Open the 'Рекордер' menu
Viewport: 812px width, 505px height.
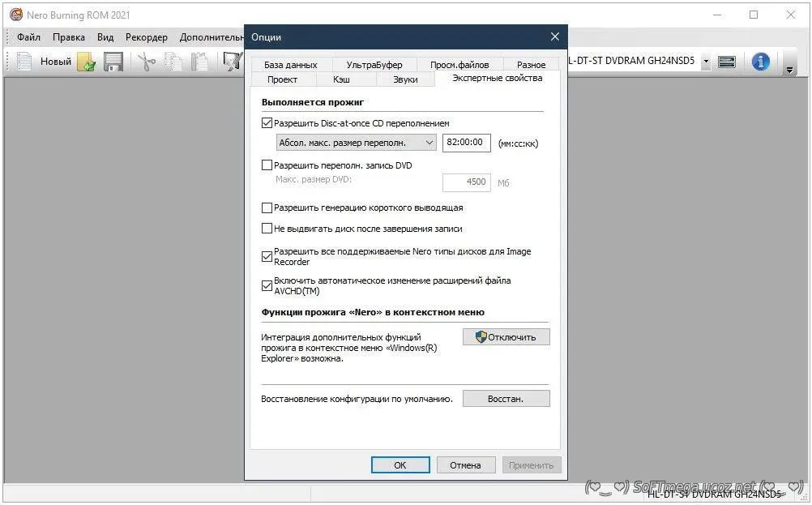pos(146,37)
